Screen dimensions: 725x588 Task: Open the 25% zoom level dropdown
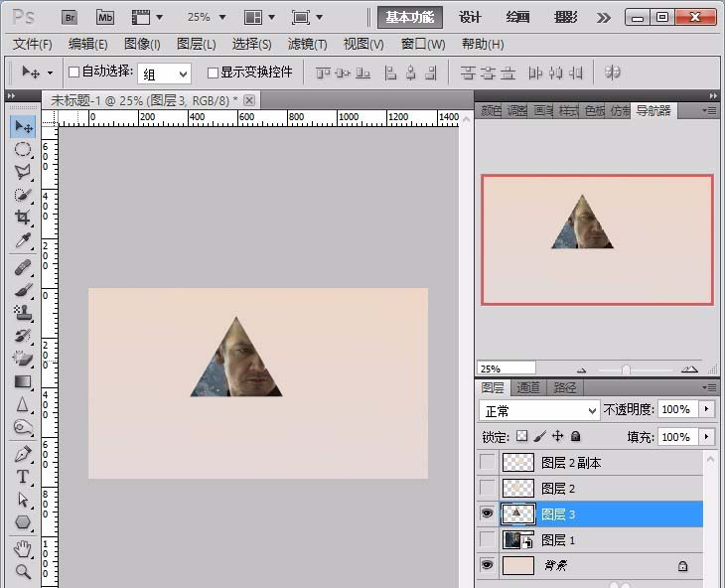point(207,17)
